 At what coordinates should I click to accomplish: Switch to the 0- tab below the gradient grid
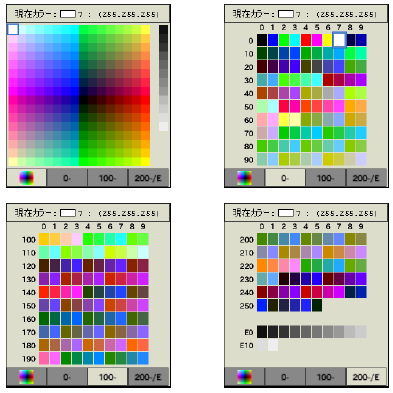point(67,178)
